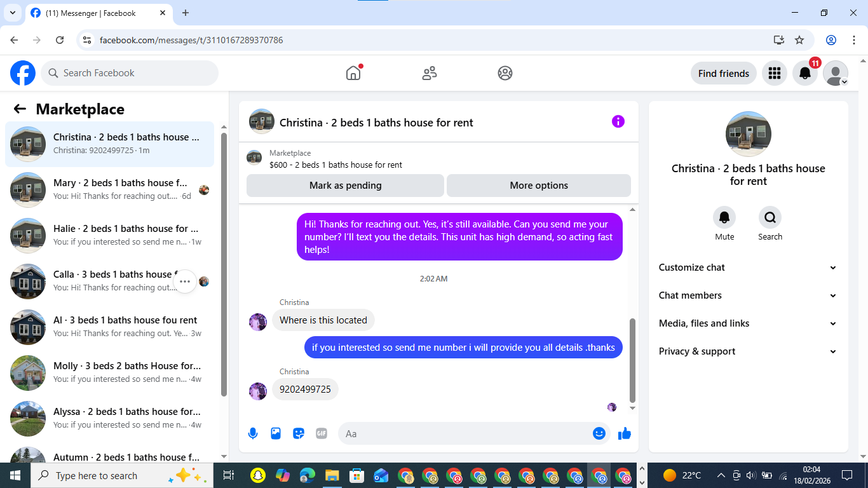This screenshot has height=488, width=868.
Task: Focus the Search Facebook field
Action: click(x=130, y=73)
